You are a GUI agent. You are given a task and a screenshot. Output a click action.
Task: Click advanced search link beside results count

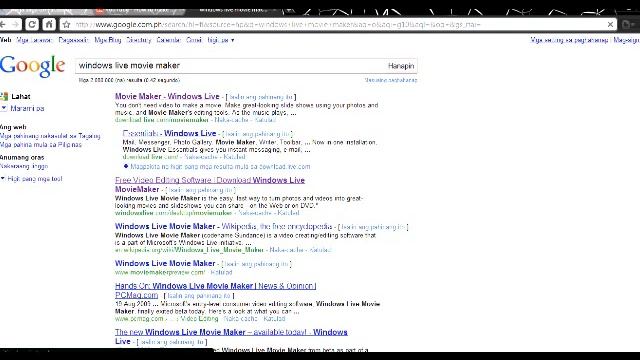(391, 80)
